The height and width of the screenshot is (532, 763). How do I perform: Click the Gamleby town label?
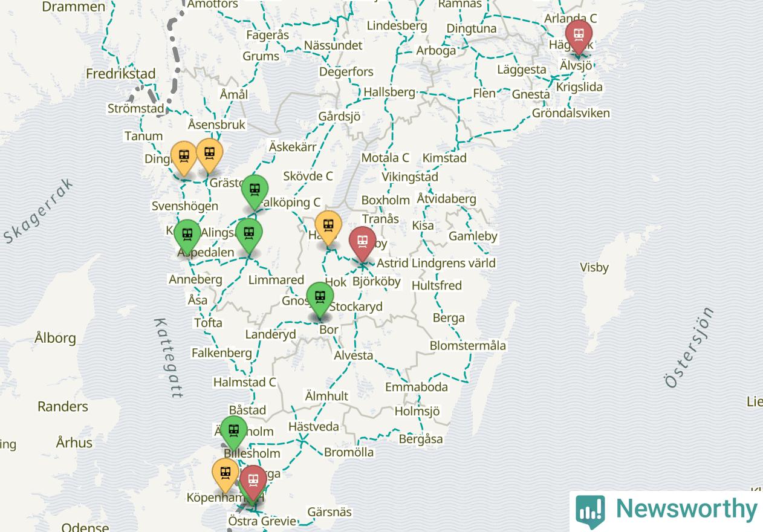pyautogui.click(x=473, y=236)
